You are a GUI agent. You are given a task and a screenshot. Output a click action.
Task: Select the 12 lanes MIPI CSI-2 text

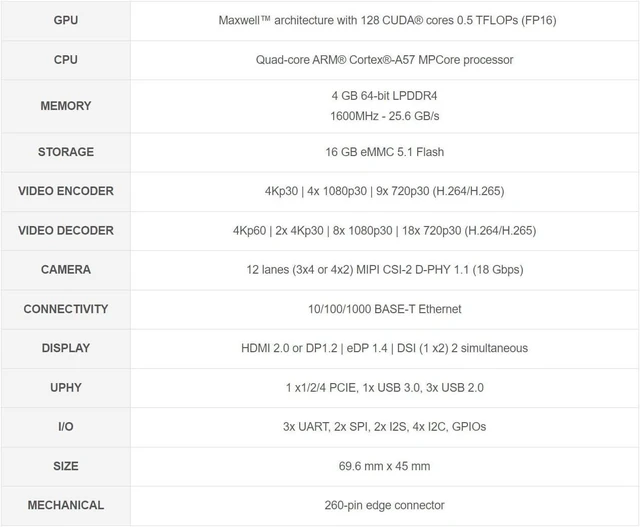(x=384, y=269)
